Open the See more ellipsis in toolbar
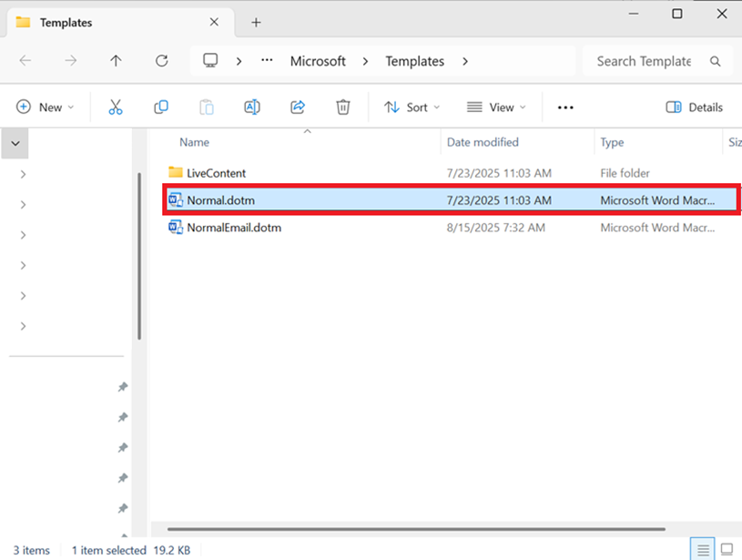This screenshot has width=742, height=560. pos(565,107)
